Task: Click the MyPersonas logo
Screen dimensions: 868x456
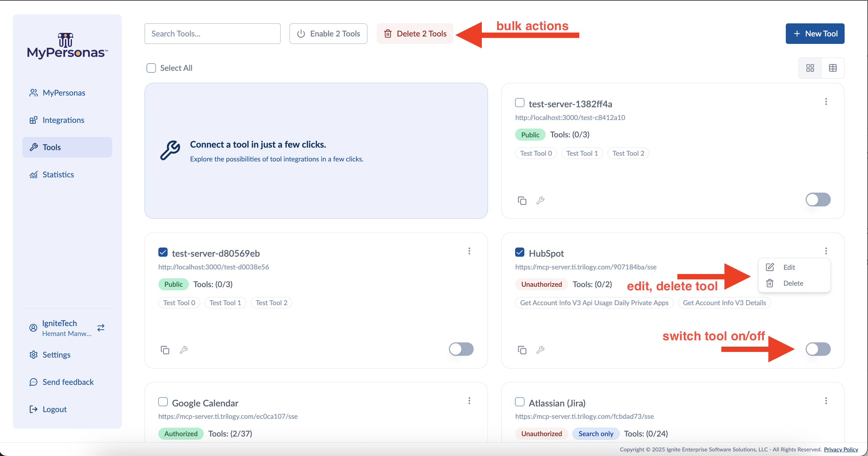Action: (67, 46)
